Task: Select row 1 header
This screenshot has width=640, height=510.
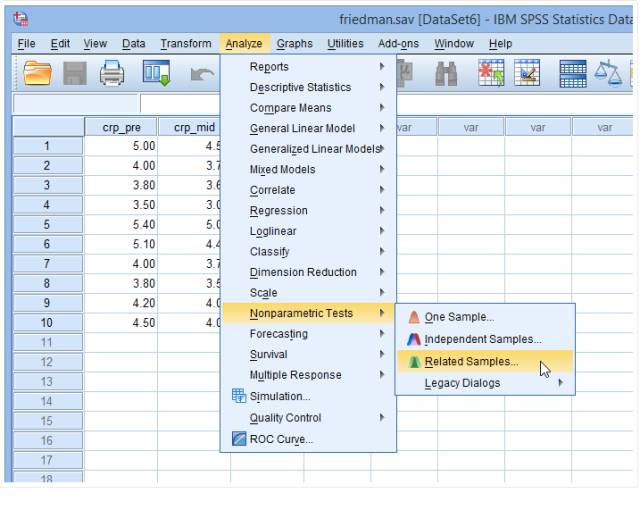Action: coord(48,146)
